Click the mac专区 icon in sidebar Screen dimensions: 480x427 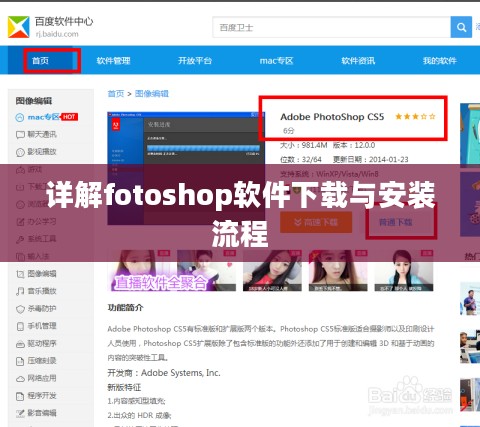click(x=20, y=117)
